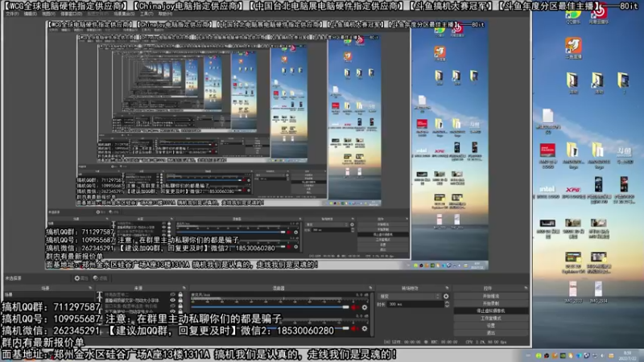Select the IMG_2314 file on desktop
Screen dimensions: 644x362
coord(598,292)
